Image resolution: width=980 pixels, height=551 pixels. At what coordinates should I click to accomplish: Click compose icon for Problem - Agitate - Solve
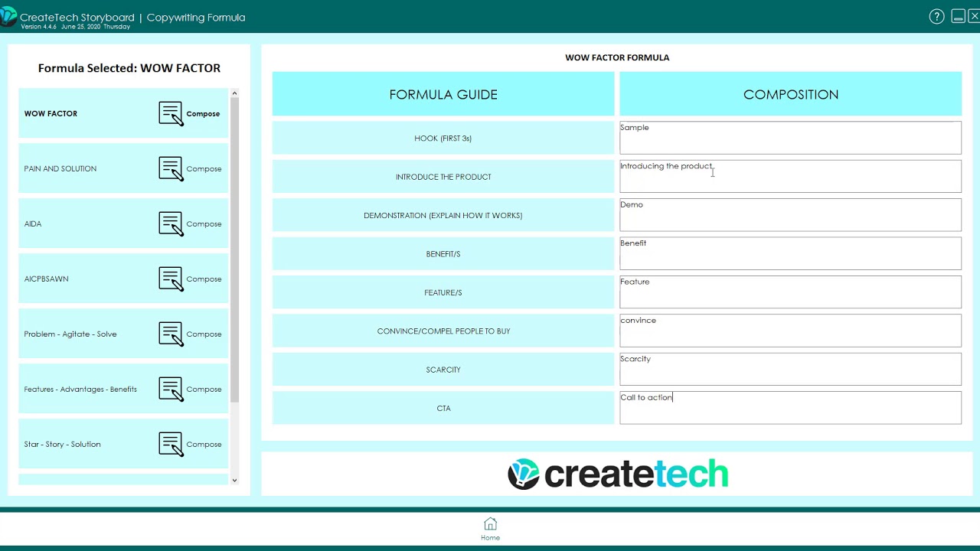[x=171, y=334]
